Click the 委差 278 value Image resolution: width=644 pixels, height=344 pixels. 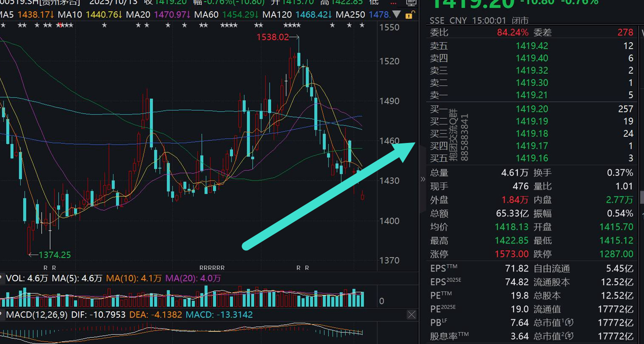(x=625, y=32)
